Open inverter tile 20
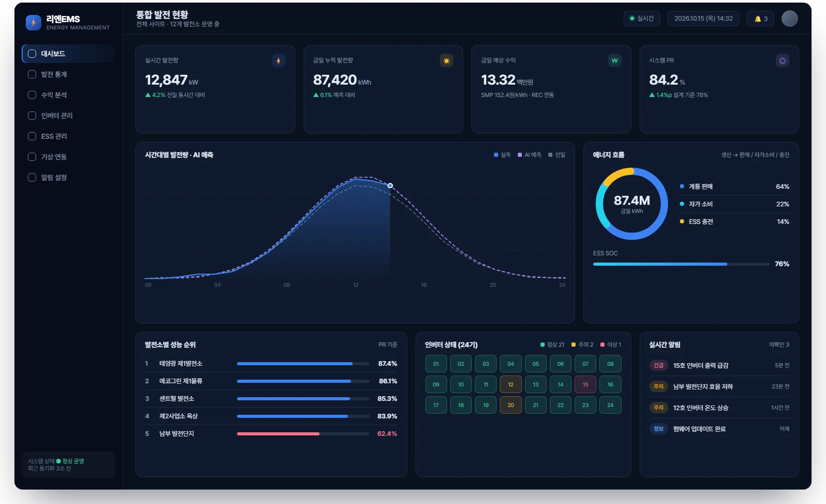Viewport: 826px width, 504px height. coord(511,405)
